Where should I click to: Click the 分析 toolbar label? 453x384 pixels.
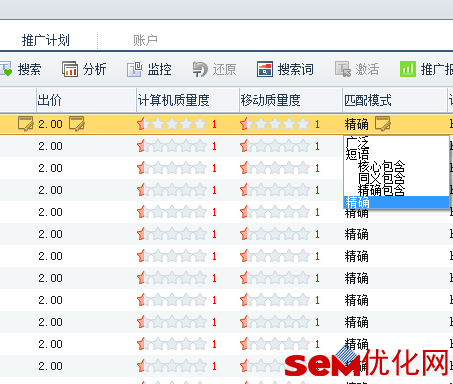click(x=94, y=69)
